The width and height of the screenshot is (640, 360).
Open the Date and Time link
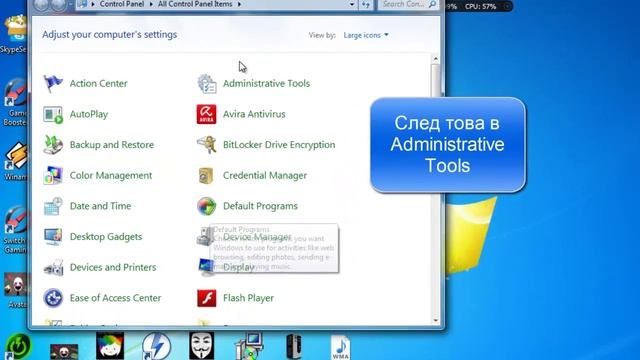click(x=100, y=206)
